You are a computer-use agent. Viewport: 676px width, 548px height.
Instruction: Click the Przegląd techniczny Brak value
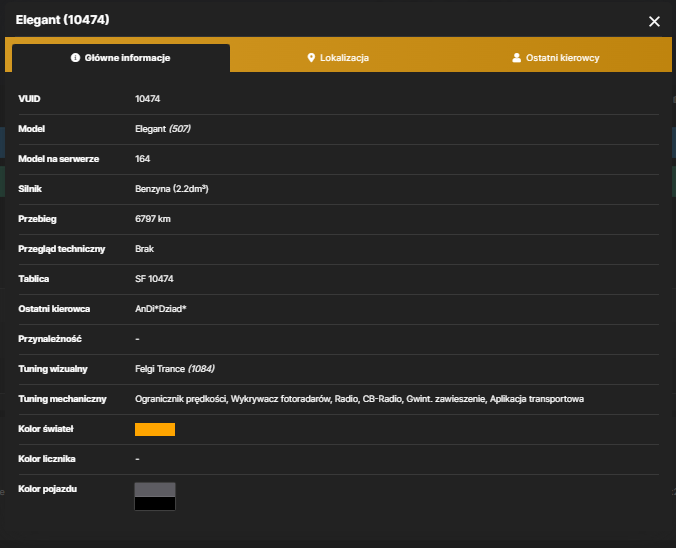(144, 249)
